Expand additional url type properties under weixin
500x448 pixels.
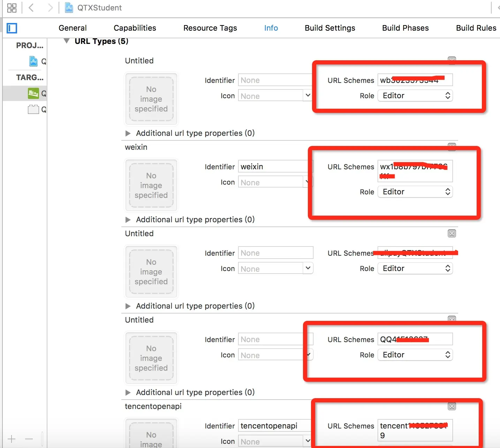[x=128, y=220]
